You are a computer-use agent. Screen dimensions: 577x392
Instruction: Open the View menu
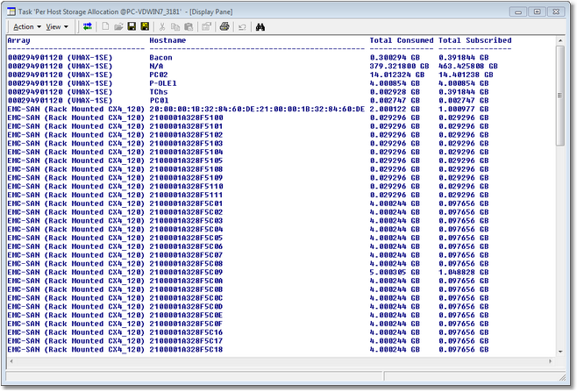pos(57,27)
